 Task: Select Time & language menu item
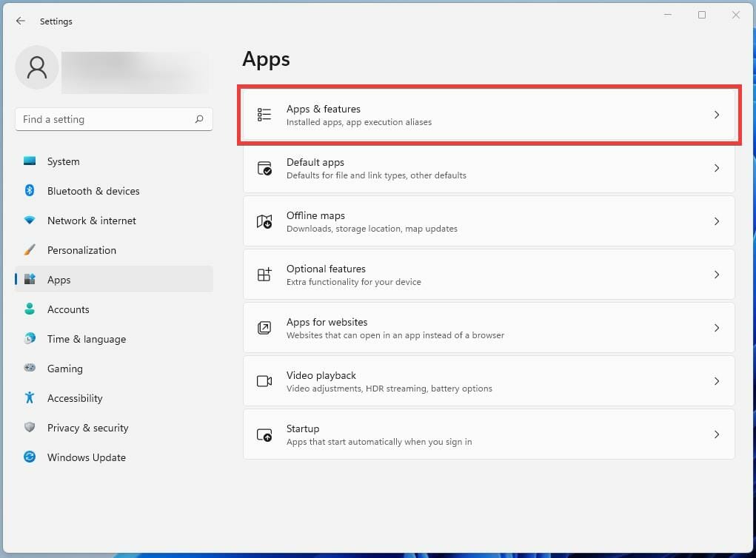86,339
